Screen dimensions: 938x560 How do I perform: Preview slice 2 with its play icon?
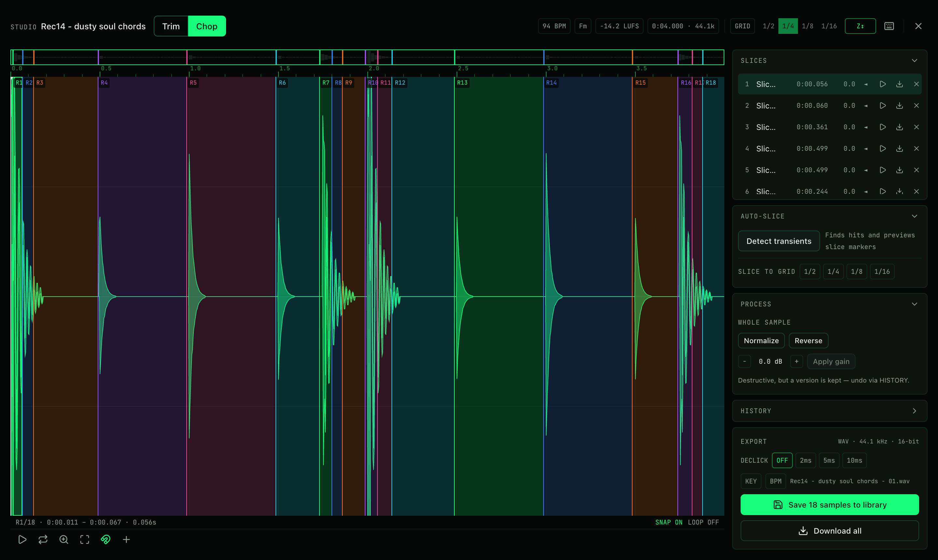883,106
